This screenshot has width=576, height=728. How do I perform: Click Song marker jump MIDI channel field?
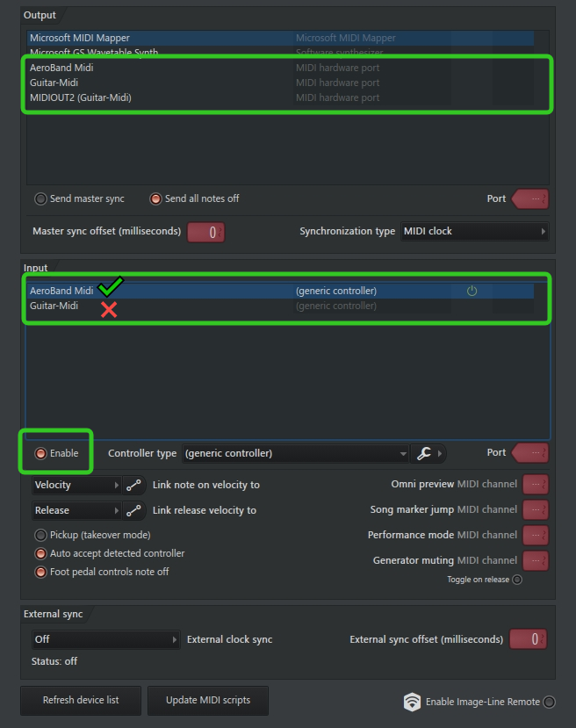536,510
